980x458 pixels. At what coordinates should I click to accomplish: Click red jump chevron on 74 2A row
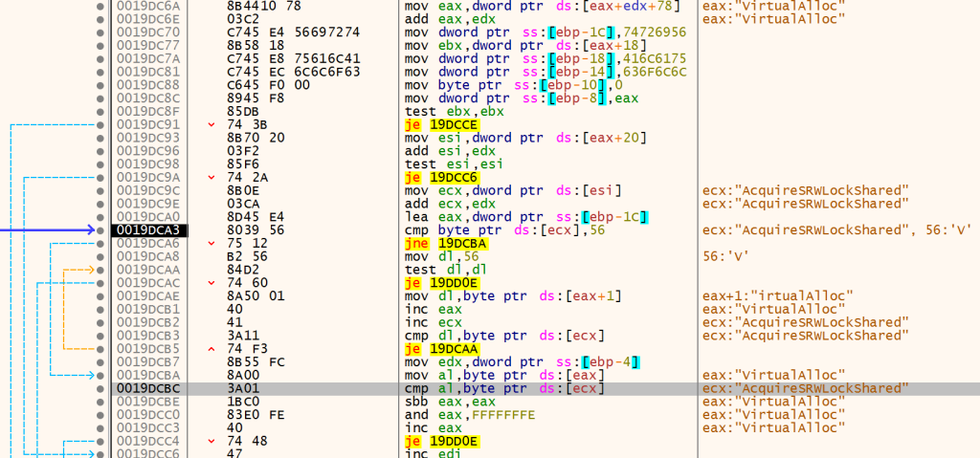click(212, 177)
